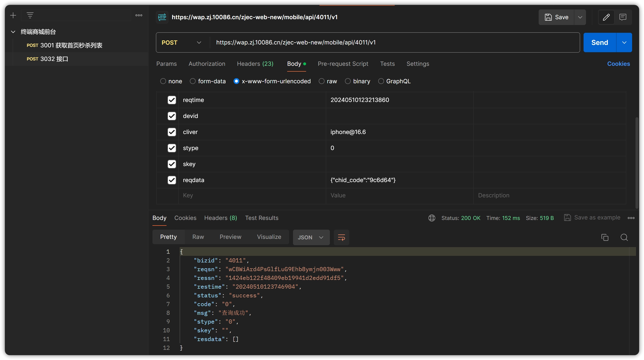Uncheck the reqdata parameter checkbox
This screenshot has height=360, width=644.
pyautogui.click(x=172, y=180)
